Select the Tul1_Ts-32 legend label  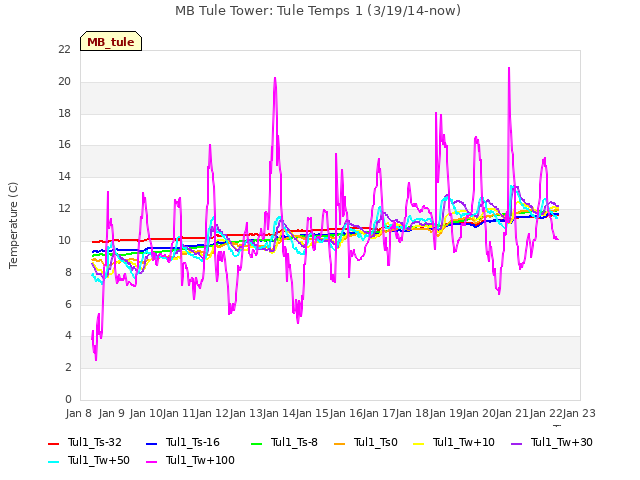click(95, 442)
